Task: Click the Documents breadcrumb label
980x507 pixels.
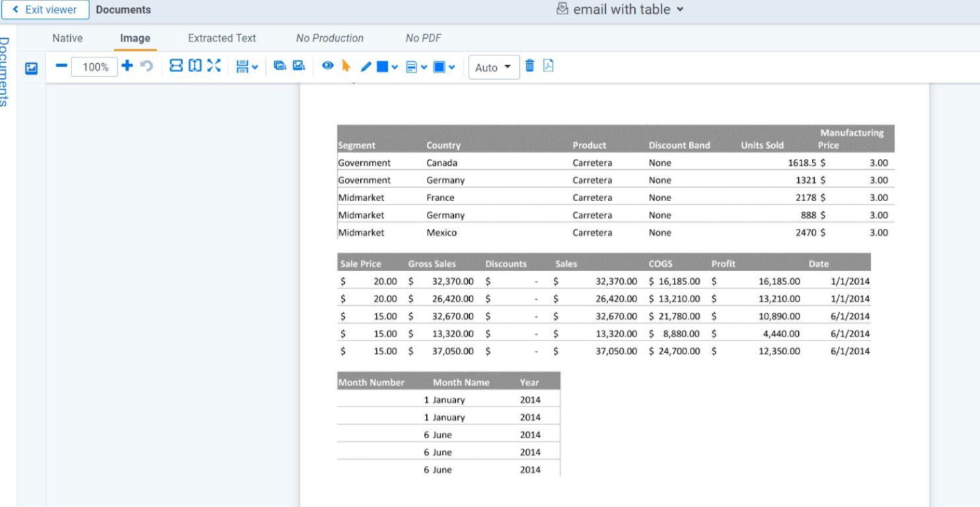Action: 124,10
